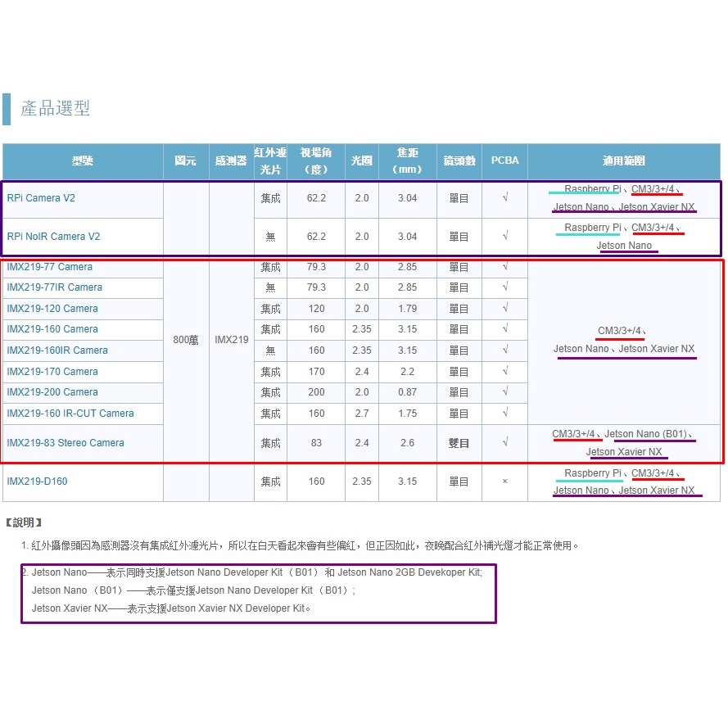This screenshot has width=728, height=728.
Task: Go to the IMX219-170 Camera link
Action: [x=52, y=372]
